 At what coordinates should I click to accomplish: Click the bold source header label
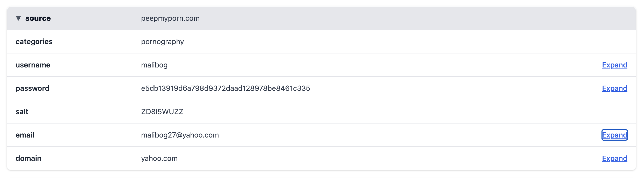[x=38, y=18]
